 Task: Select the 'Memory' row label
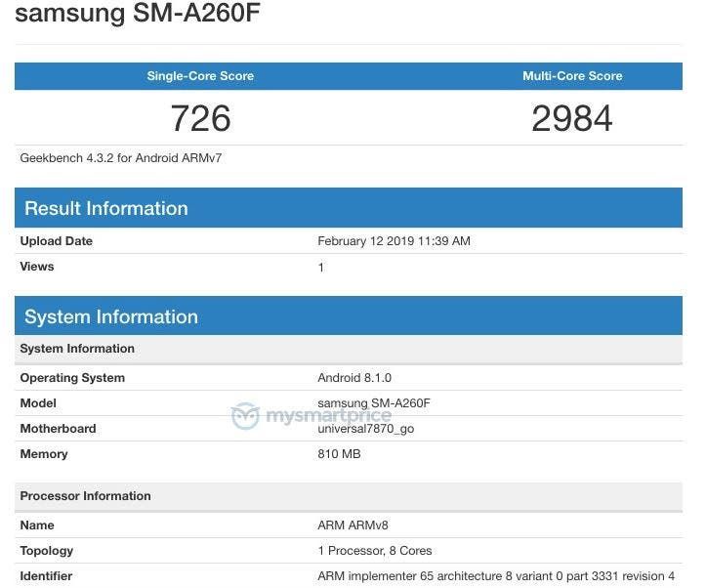(44, 454)
